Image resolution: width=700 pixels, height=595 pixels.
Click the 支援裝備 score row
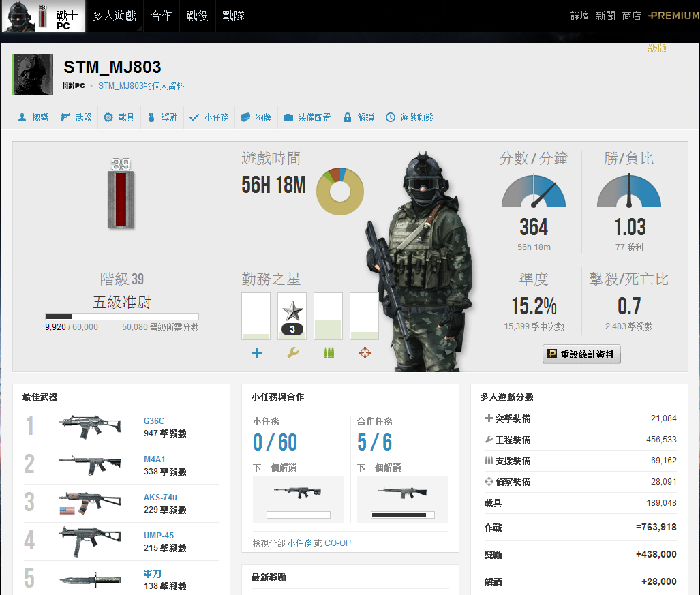coord(580,461)
